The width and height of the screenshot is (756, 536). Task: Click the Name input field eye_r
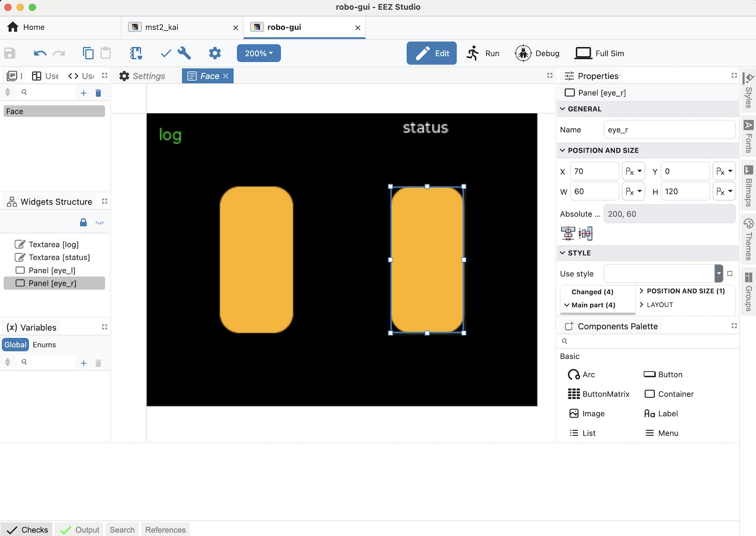pyautogui.click(x=670, y=129)
